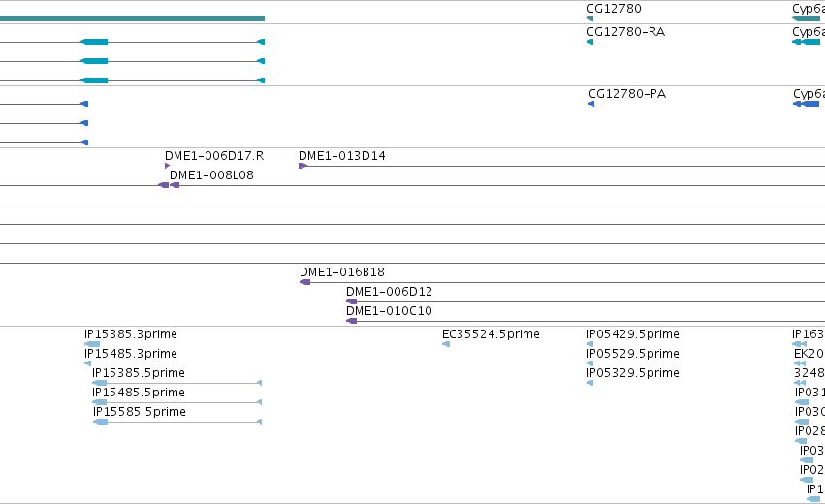Click the IP05329.5prime label

tap(633, 373)
